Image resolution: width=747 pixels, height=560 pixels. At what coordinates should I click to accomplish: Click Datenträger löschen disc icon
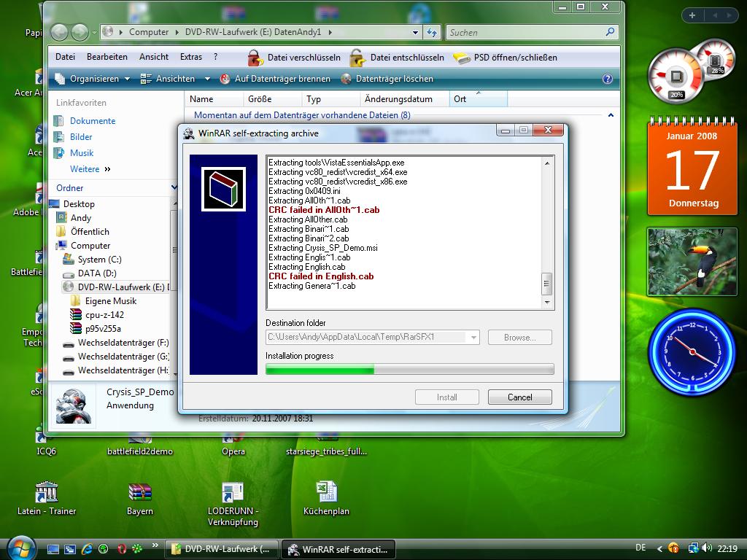tap(347, 79)
